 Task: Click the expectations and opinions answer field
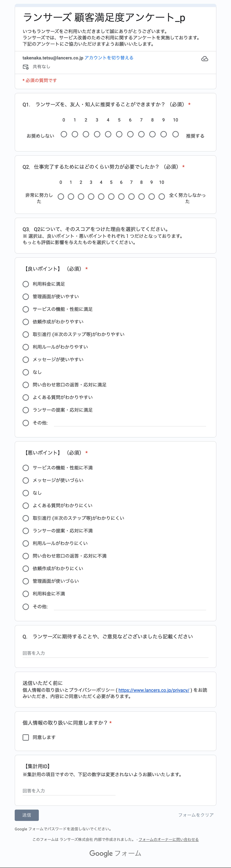pyautogui.click(x=115, y=653)
